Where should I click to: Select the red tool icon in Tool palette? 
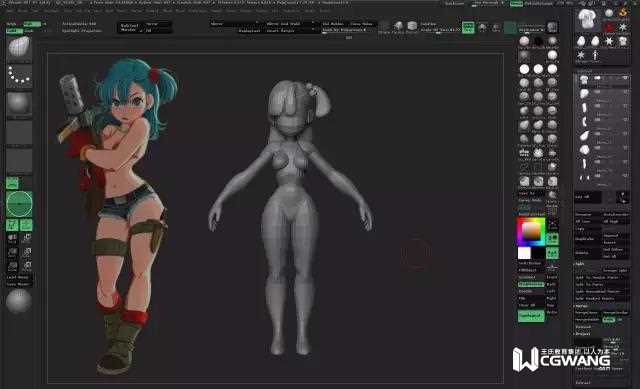609,27
